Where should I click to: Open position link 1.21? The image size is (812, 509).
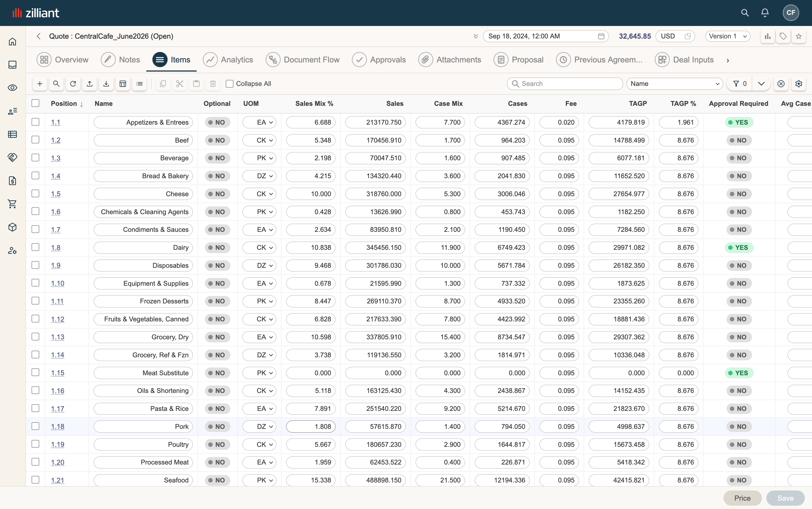(x=58, y=480)
